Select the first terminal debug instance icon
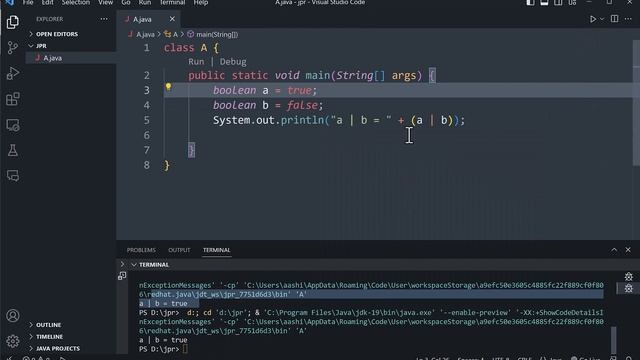 pyautogui.click(x=629, y=277)
